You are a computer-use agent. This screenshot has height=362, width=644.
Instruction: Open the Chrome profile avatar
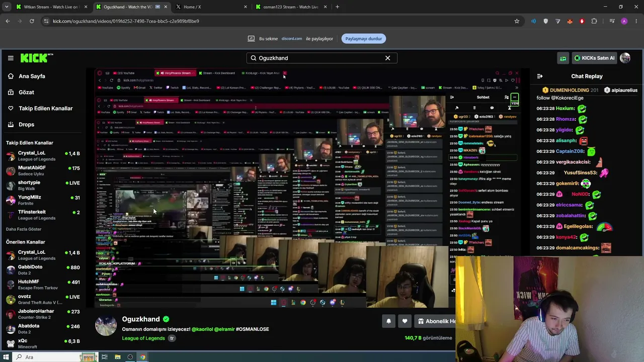coord(624,21)
